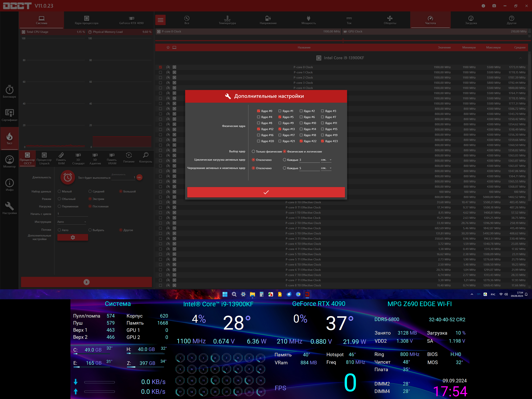
Task: Confirm settings with the checkmark button
Action: (x=266, y=192)
